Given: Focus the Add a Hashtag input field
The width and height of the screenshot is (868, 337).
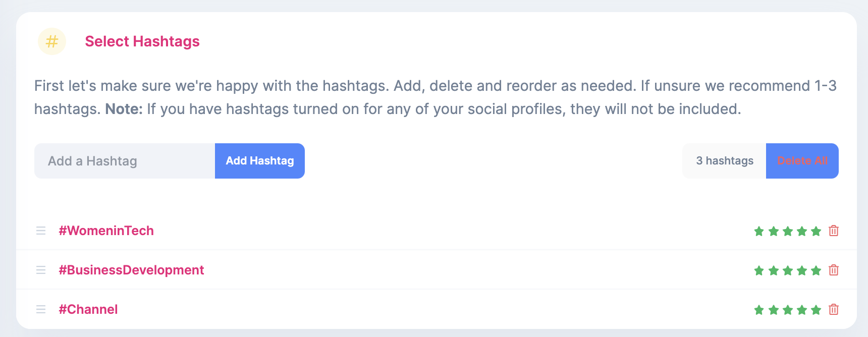Looking at the screenshot, I should (125, 161).
